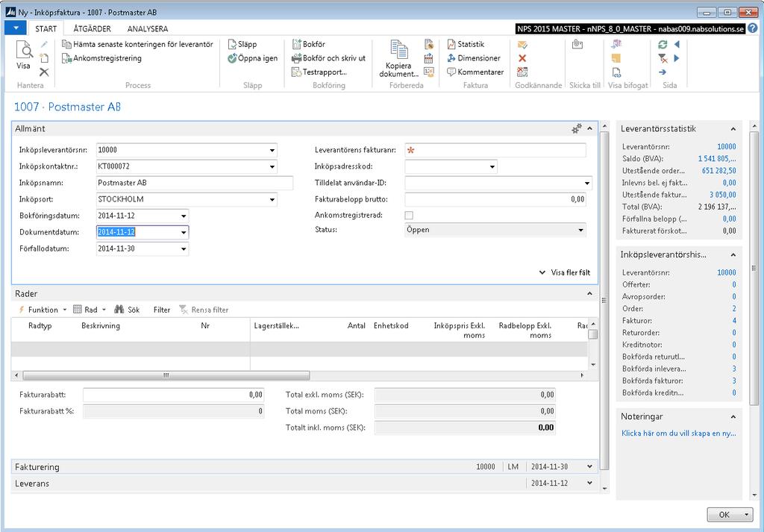
Task: Open the Status dropdown showing Öppen
Action: (x=580, y=230)
